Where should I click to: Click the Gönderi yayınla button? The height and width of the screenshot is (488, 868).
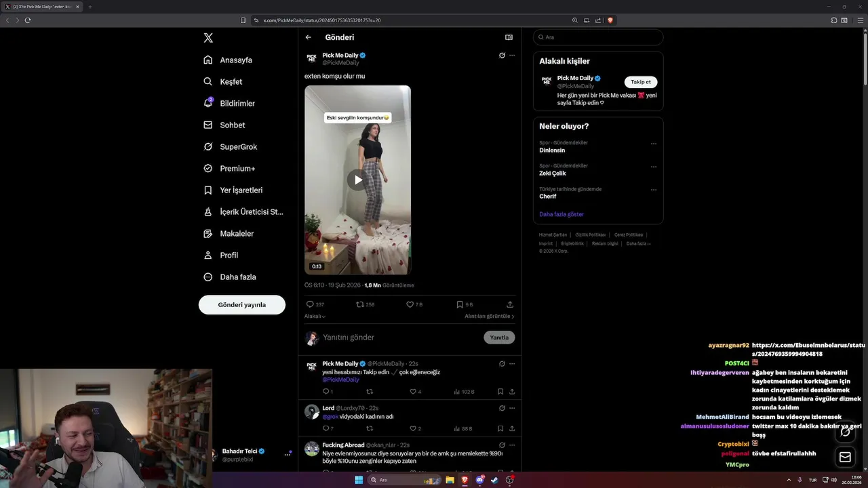[x=242, y=305]
